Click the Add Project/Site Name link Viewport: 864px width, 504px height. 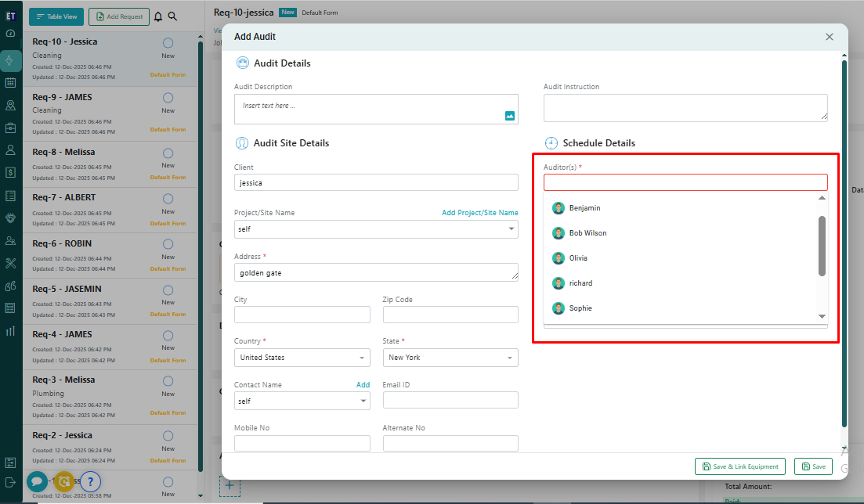click(479, 213)
